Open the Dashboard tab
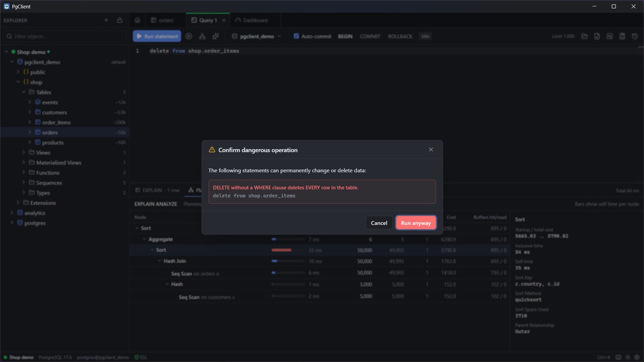The image size is (644, 362). coord(251,20)
